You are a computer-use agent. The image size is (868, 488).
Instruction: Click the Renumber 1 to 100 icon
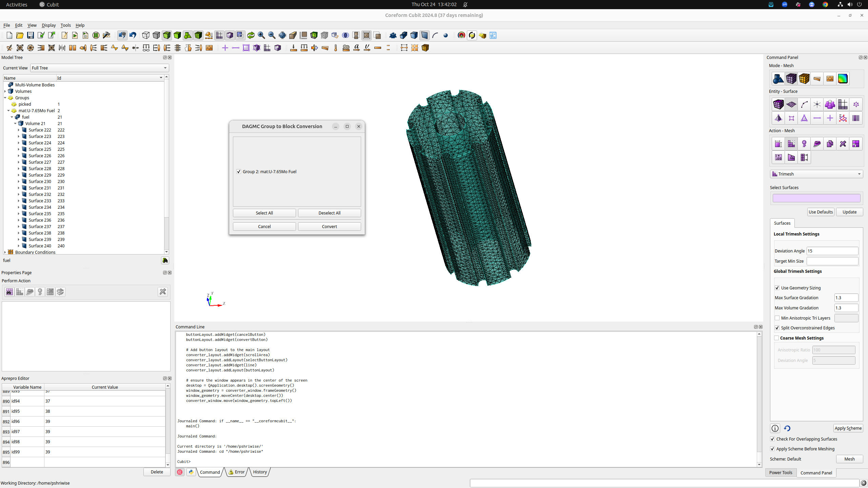click(x=778, y=157)
